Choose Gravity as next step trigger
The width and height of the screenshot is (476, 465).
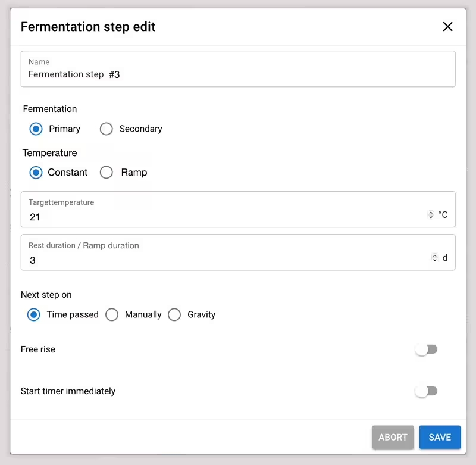[x=174, y=314]
